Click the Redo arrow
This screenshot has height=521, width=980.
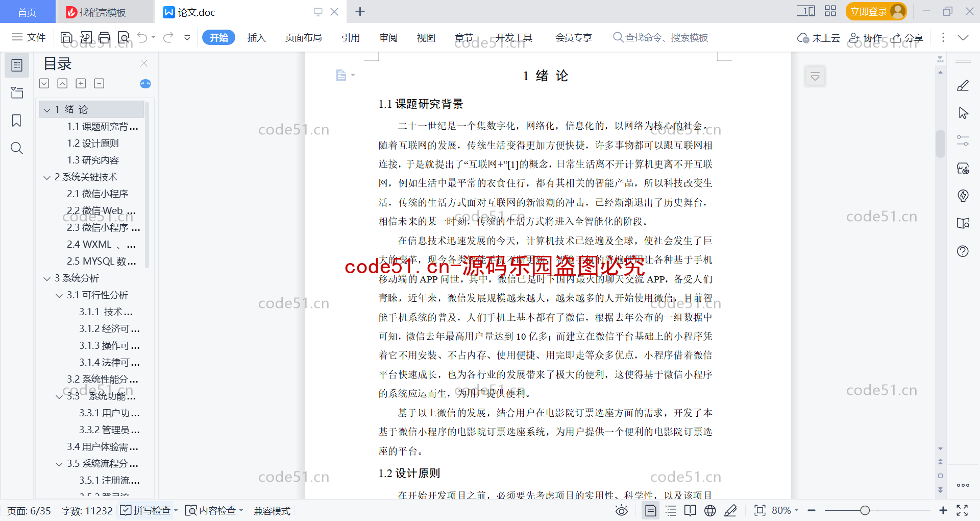coord(168,37)
